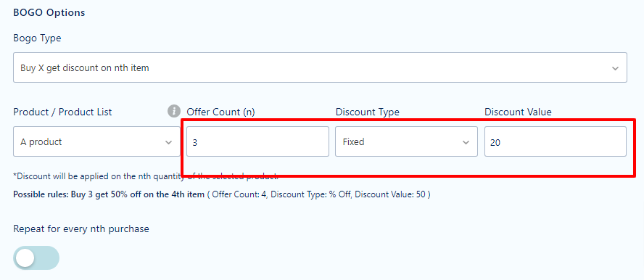The image size is (644, 280).
Task: Click the chevron arrow of the Fixed dropdown
Action: (466, 142)
